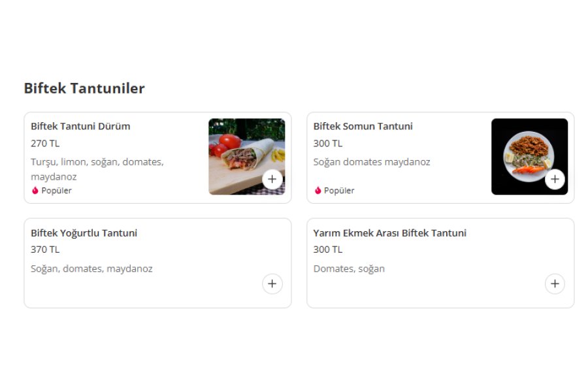The image size is (588, 392).
Task: Click the 270 TL price
Action: [x=45, y=143]
